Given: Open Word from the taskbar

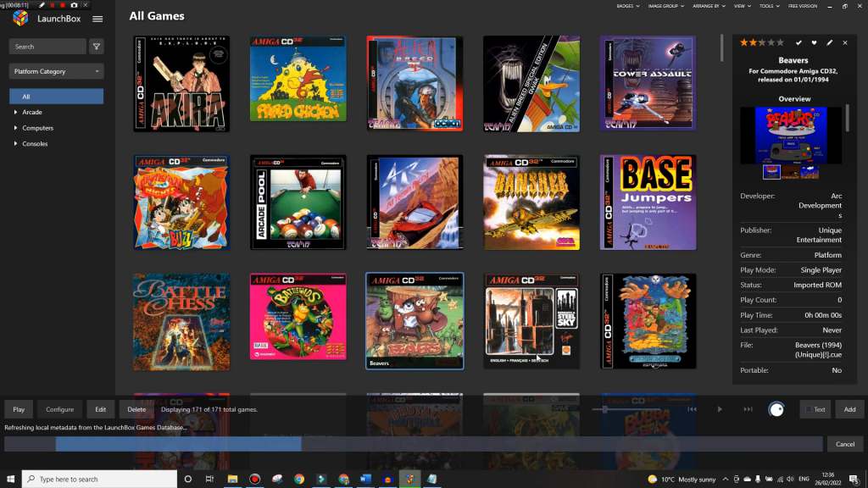Looking at the screenshot, I should (x=365, y=479).
